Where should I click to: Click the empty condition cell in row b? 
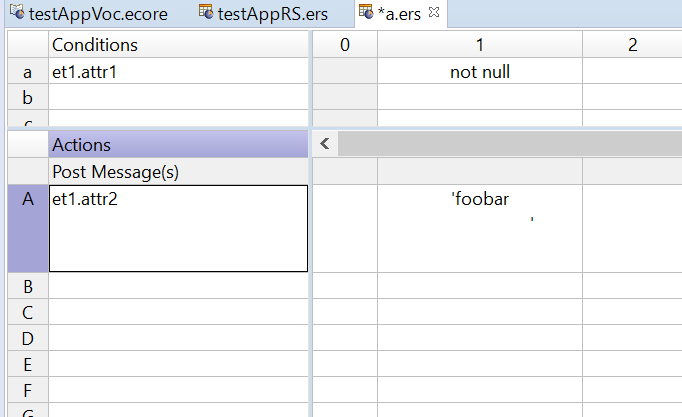pos(178,97)
